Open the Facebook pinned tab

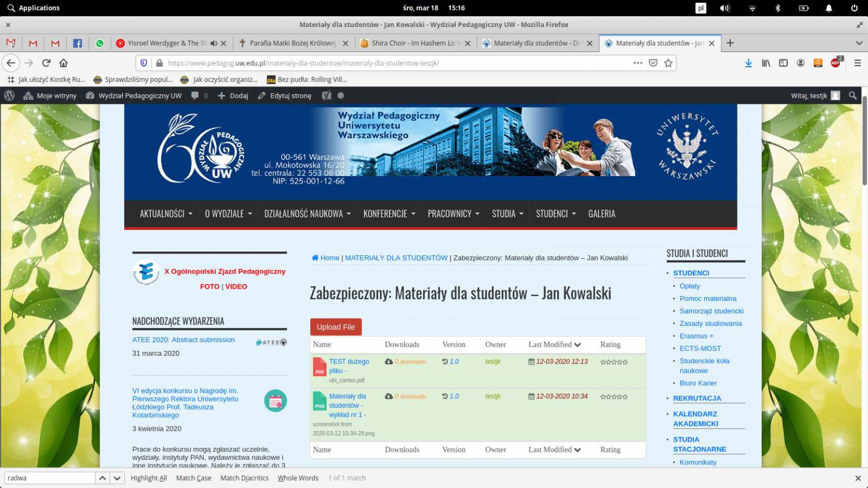[77, 43]
